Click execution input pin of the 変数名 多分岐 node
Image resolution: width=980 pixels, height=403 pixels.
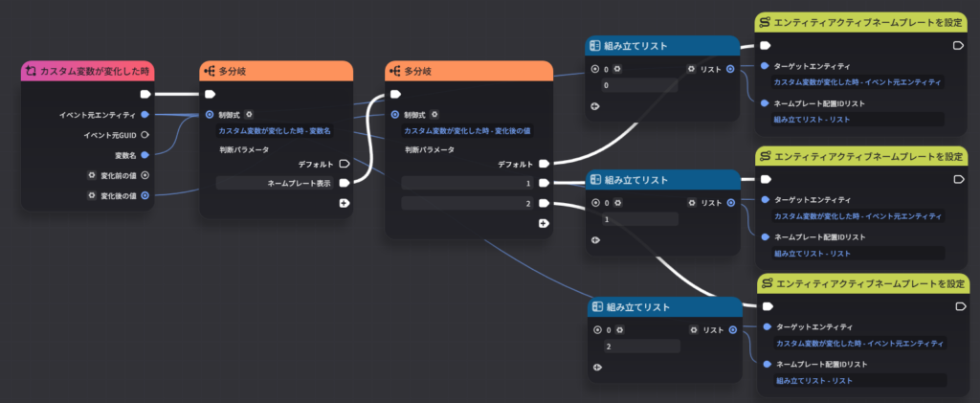tap(210, 95)
